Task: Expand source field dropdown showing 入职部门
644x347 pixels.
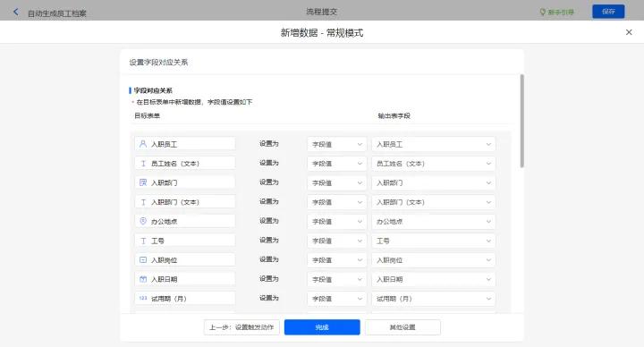Action: 434,182
